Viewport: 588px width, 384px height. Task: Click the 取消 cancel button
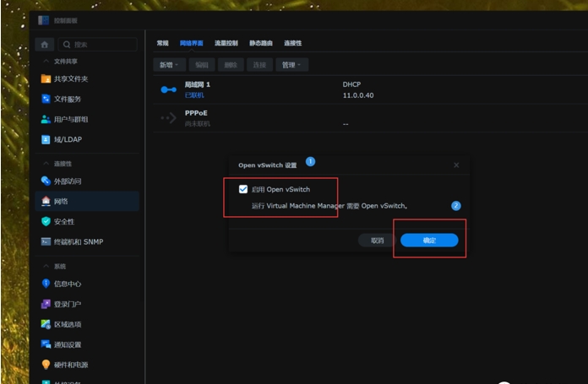click(x=377, y=241)
